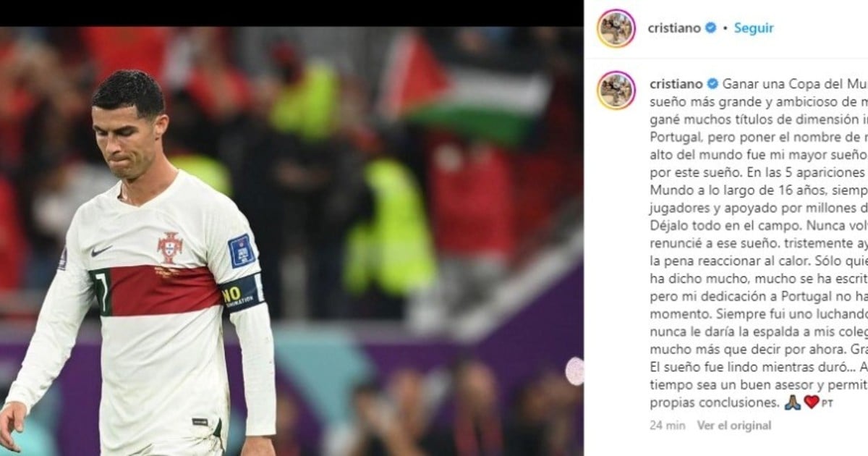Open the avatar next to the caption text
This screenshot has width=868, height=456.
point(616,90)
